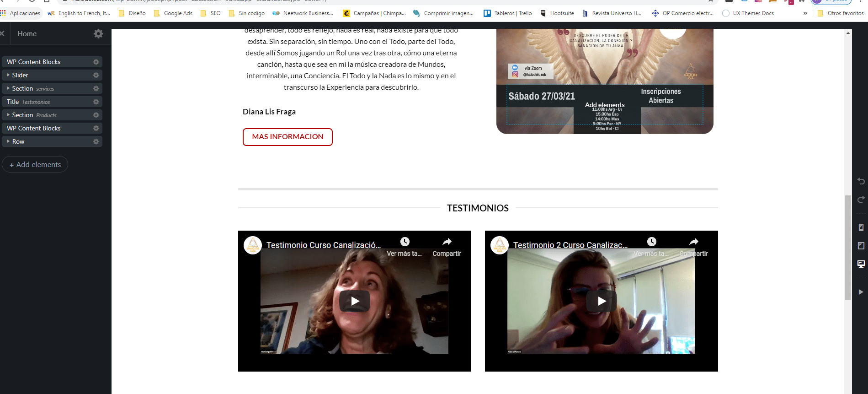Open Tableros Trello bookmark
Image resolution: width=868 pixels, height=394 pixels.
pos(508,13)
